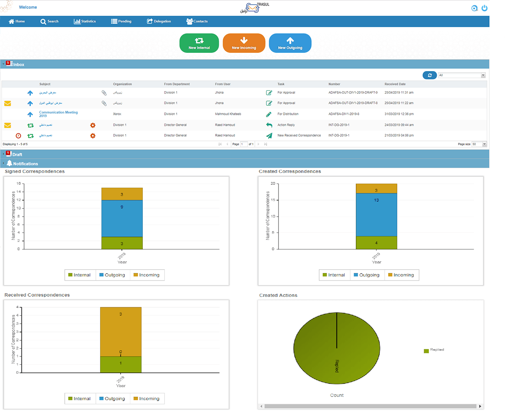Toggle Incoming legend in Created Correspondences chart
Viewport: 505px width, 420px height.
coord(401,275)
